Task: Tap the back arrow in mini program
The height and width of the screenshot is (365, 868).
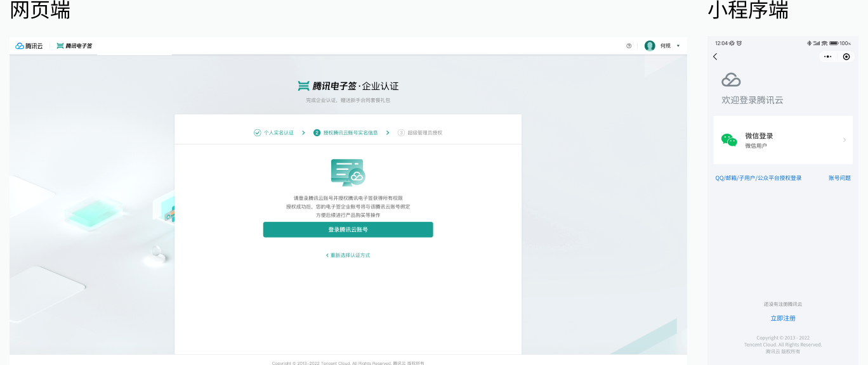Action: pos(715,56)
